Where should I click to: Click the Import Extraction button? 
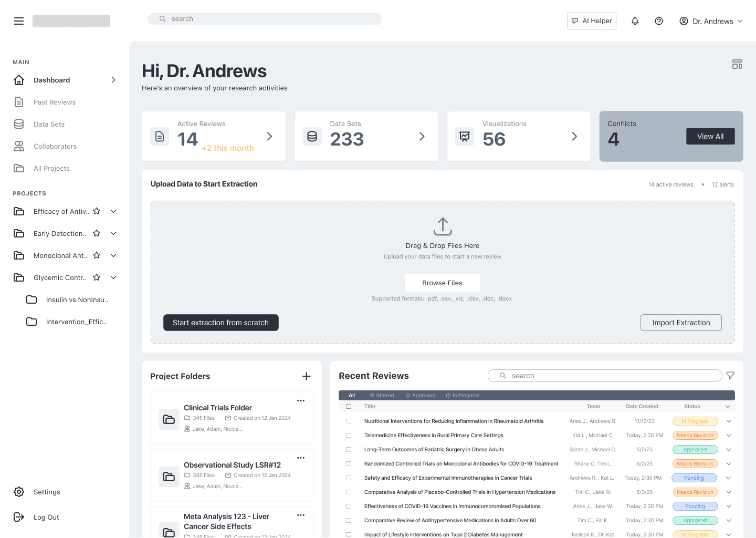[x=681, y=323]
